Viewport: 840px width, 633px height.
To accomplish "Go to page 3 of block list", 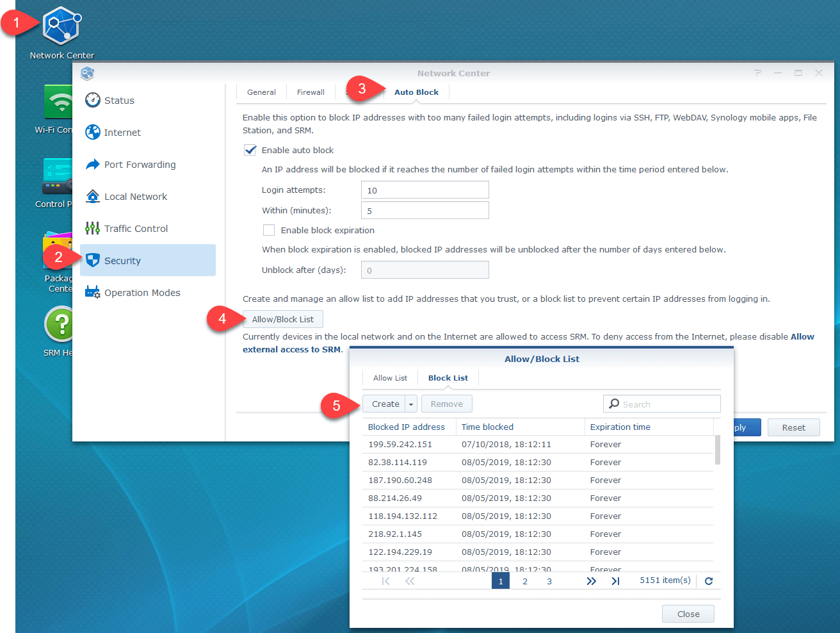I will tap(549, 581).
